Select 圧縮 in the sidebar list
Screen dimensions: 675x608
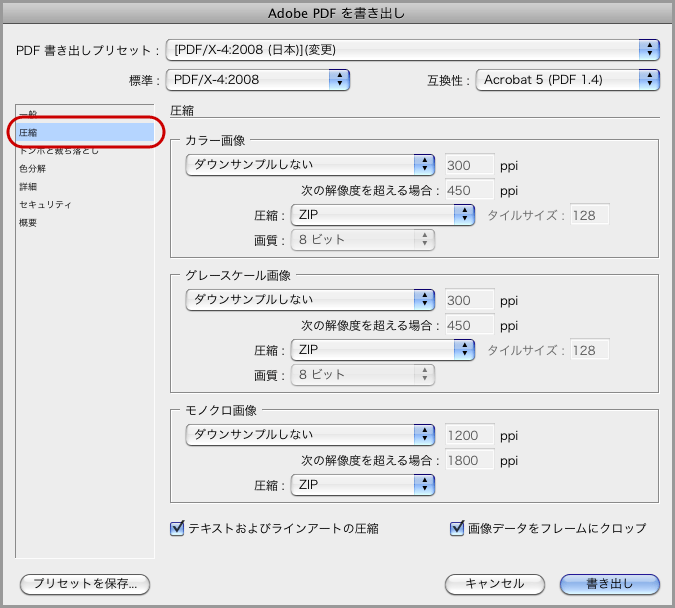(x=85, y=132)
